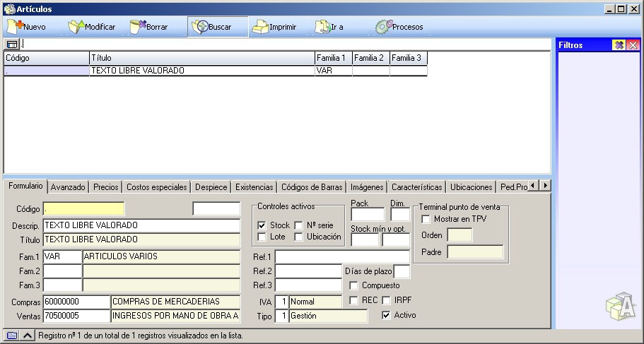Click the yellow Código input field
Image resolution: width=644 pixels, height=344 pixels.
point(83,209)
